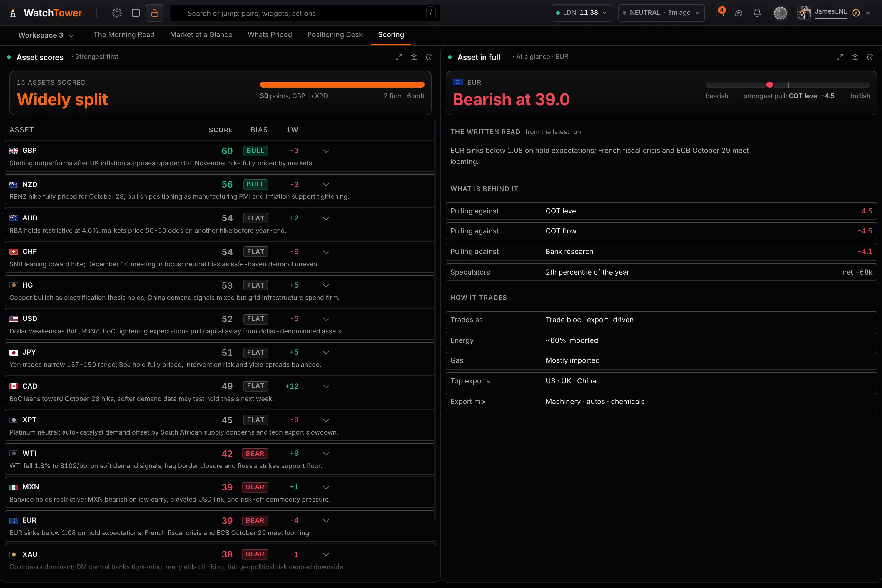The image size is (882, 588).
Task: Click the red marker on bearish-bullish gauge
Action: (x=769, y=85)
